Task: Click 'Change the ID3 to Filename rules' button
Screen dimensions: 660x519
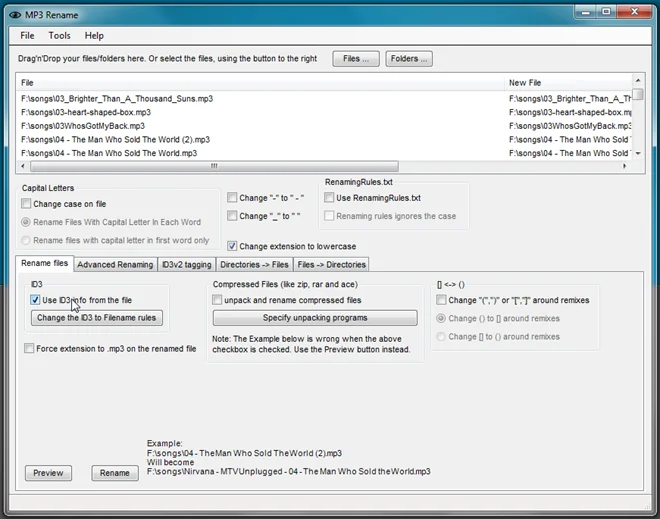Action: pyautogui.click(x=97, y=317)
